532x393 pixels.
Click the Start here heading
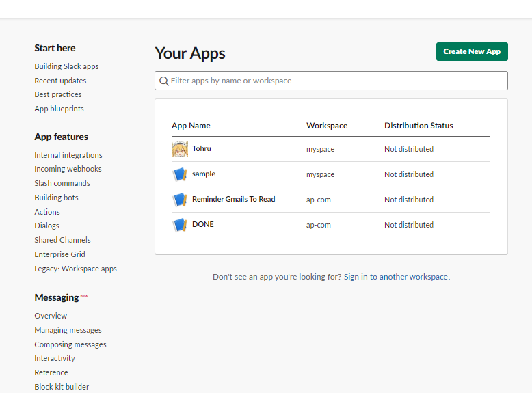(55, 48)
